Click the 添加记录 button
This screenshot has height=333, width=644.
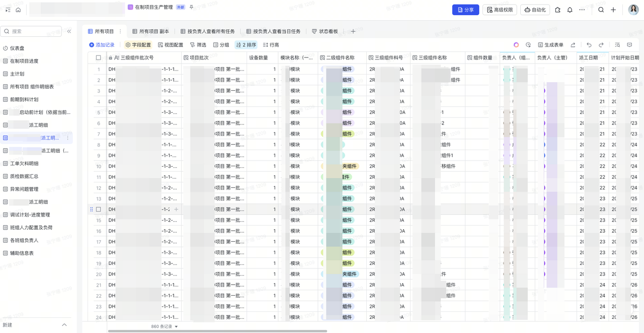click(x=102, y=45)
